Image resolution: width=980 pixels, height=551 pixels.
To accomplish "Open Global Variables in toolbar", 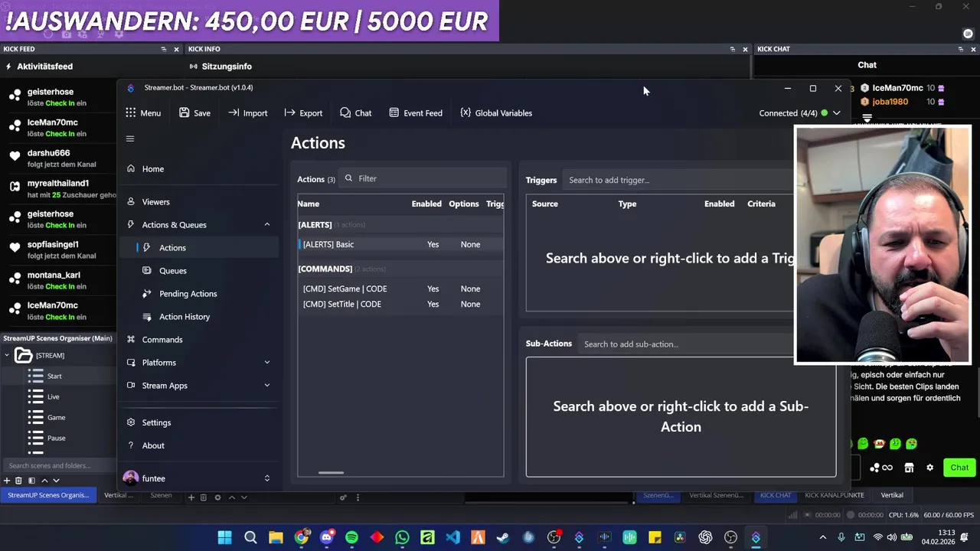I will point(496,112).
